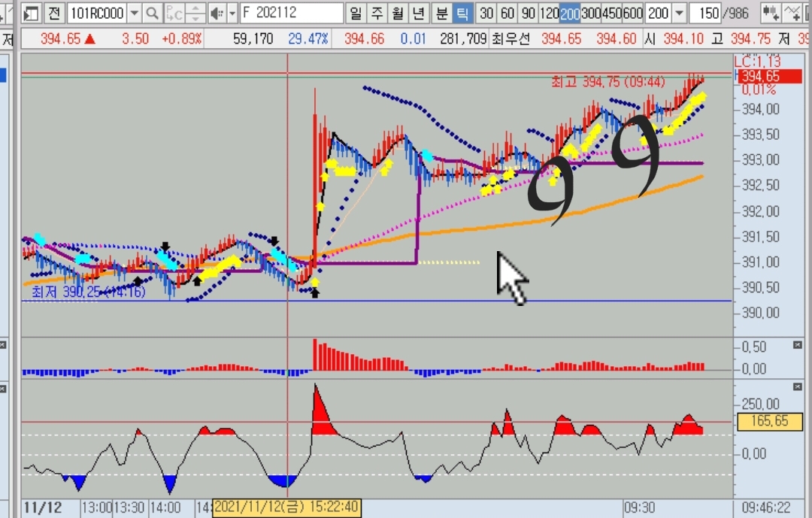Select the 90 tick interval
This screenshot has height=518, width=812.
tap(529, 13)
